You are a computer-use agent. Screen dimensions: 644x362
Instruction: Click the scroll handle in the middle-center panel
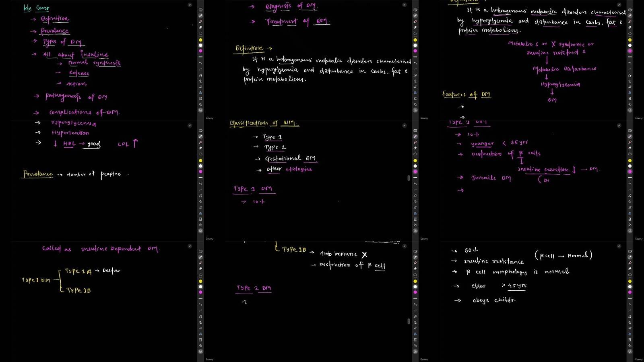(409, 178)
